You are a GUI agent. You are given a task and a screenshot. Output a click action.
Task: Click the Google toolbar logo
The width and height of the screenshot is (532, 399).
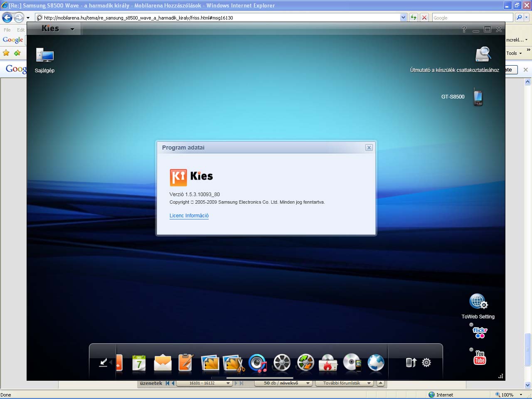pos(13,40)
